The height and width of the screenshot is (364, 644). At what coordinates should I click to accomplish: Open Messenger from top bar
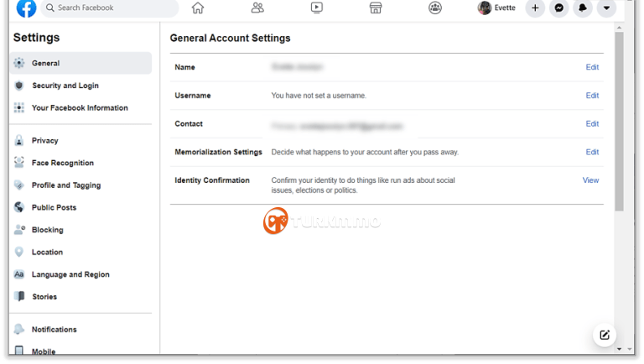click(x=558, y=8)
